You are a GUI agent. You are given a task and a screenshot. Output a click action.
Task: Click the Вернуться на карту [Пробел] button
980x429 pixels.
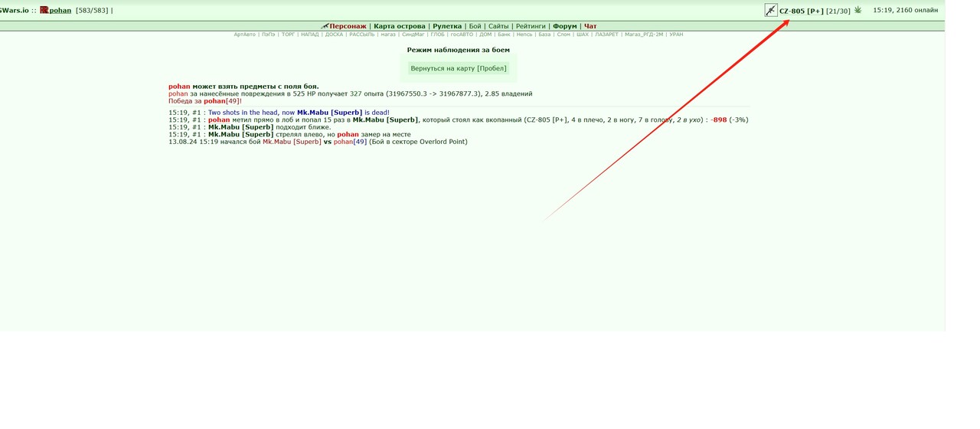click(459, 68)
